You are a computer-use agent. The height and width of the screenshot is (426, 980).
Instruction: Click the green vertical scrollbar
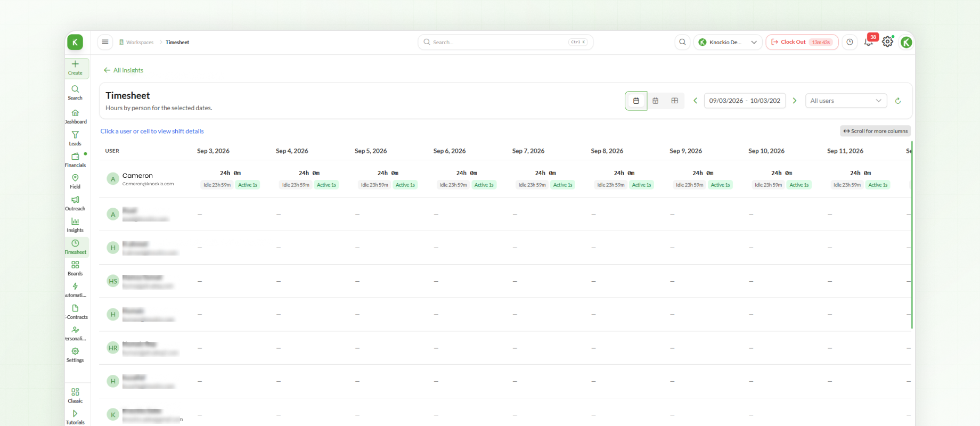[x=912, y=234]
